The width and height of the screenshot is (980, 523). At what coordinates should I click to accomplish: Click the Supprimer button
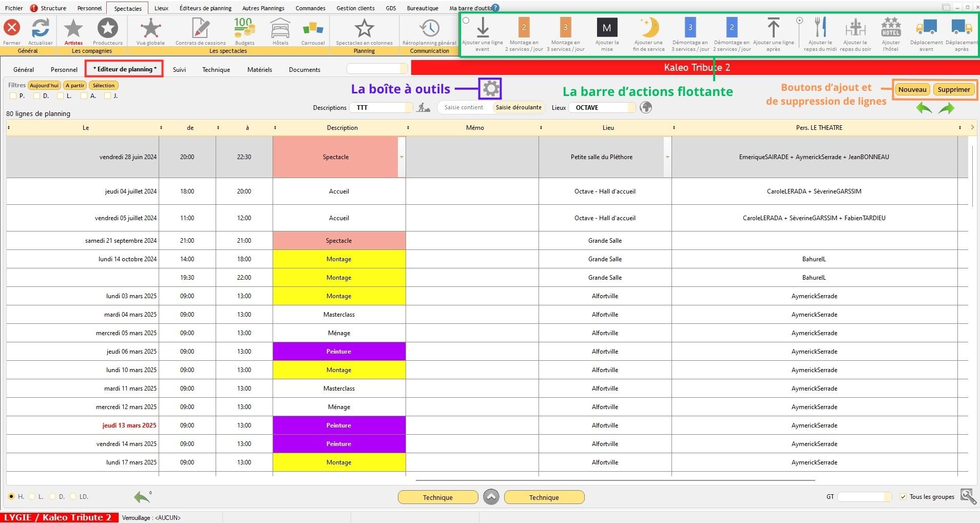(x=953, y=90)
